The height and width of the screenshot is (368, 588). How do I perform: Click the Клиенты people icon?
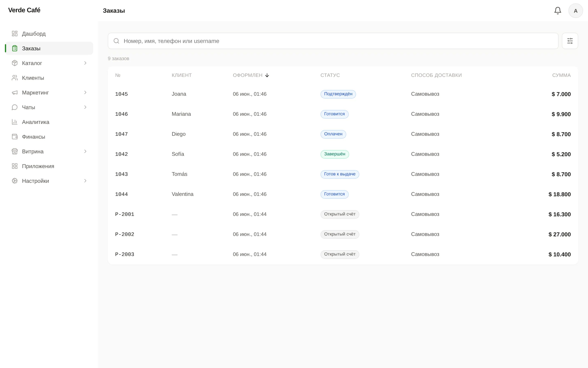[14, 78]
